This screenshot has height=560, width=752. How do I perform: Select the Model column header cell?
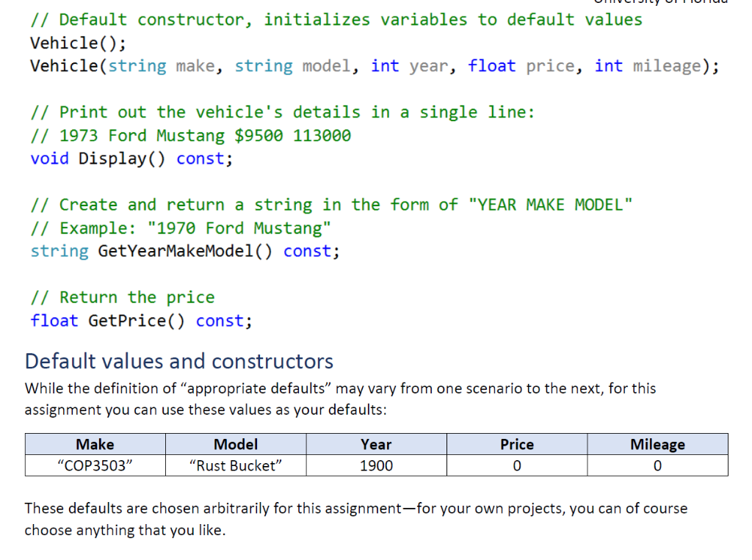235,444
